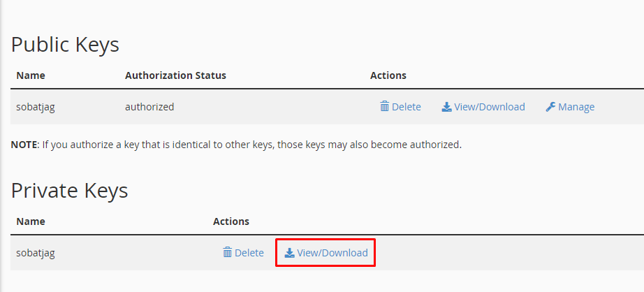644x292 pixels.
Task: Click sobatjag name in Private Keys row
Action: tap(36, 253)
